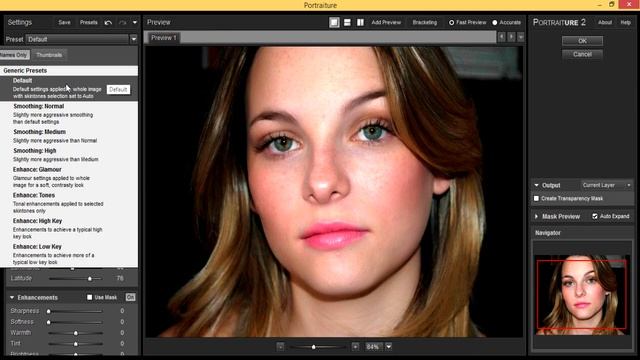Select the Default preset entry
Image resolution: width=640 pixels, height=360 pixels.
69,88
